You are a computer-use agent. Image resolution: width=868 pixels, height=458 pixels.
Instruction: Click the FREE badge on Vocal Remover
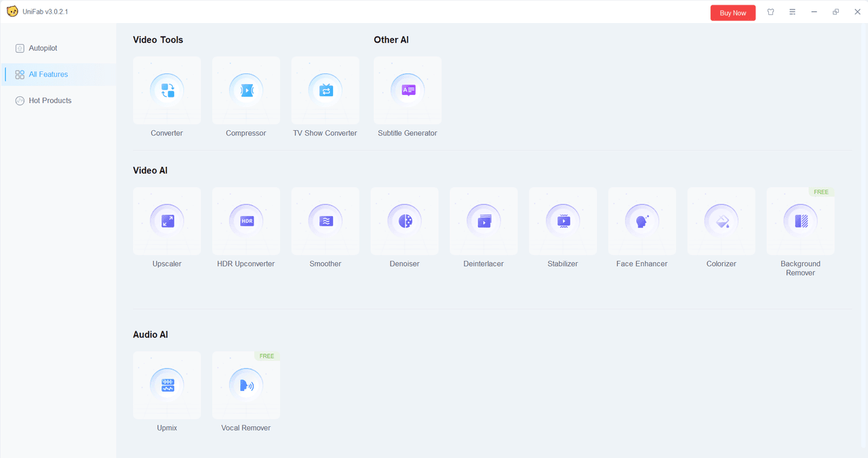[x=267, y=356]
